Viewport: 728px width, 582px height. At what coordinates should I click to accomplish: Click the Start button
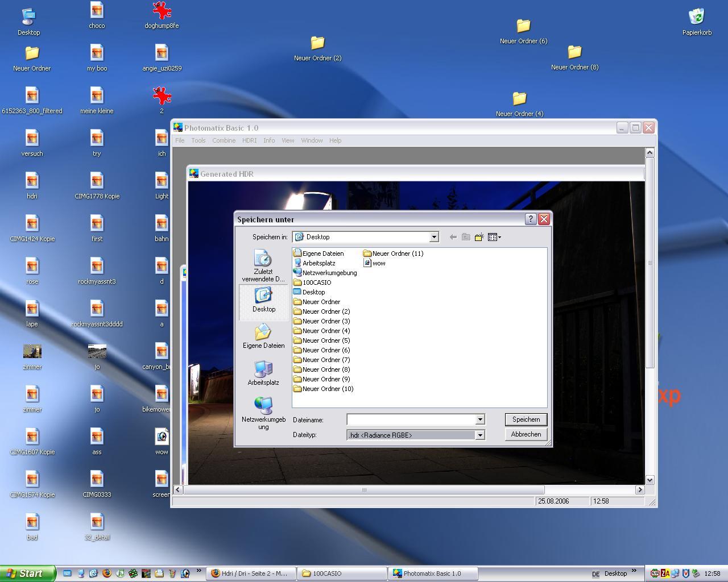[x=28, y=573]
